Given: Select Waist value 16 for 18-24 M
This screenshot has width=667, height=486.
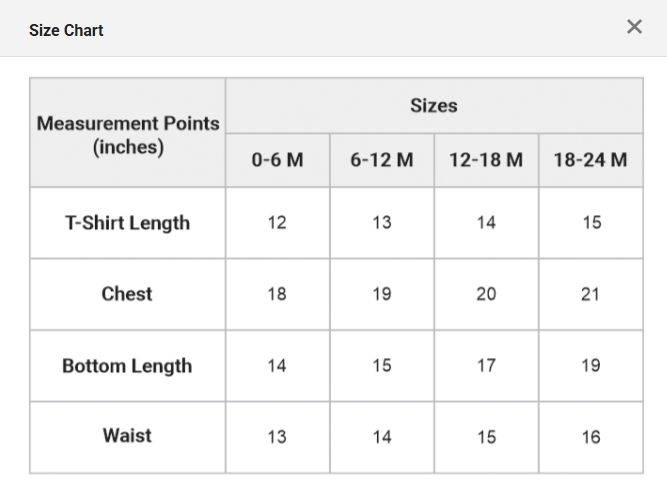Looking at the screenshot, I should coord(590,437).
